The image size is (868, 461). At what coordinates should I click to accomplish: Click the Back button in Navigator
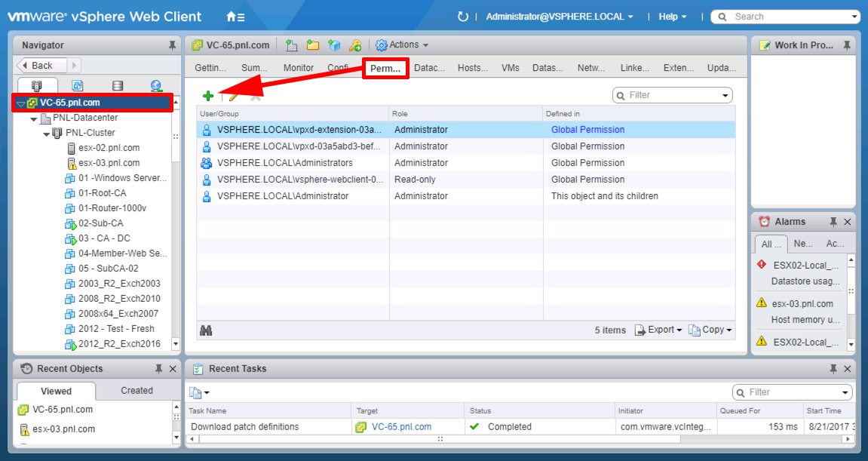point(41,66)
